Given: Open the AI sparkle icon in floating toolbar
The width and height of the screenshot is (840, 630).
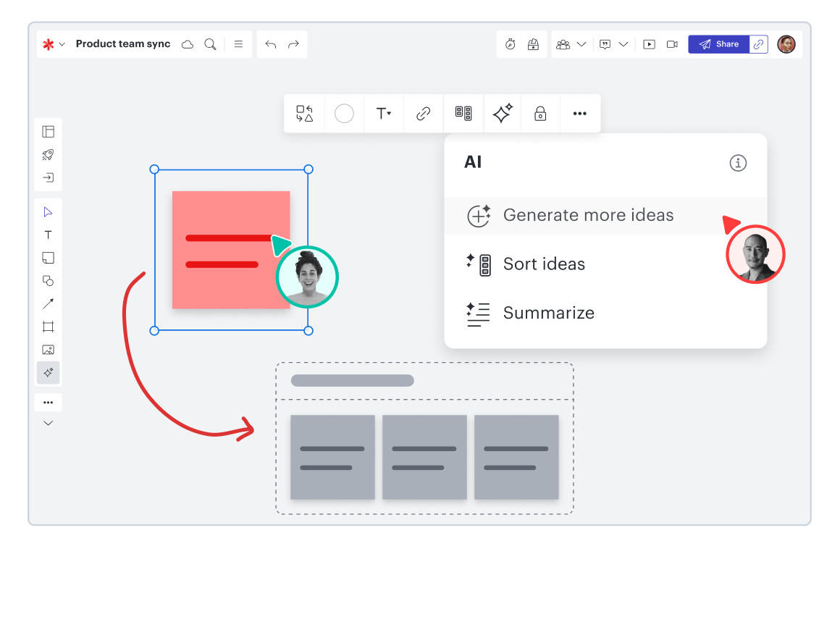Looking at the screenshot, I should [503, 114].
